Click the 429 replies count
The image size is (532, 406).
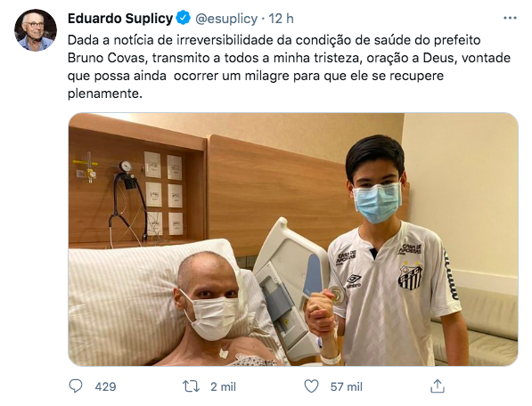click(x=105, y=386)
